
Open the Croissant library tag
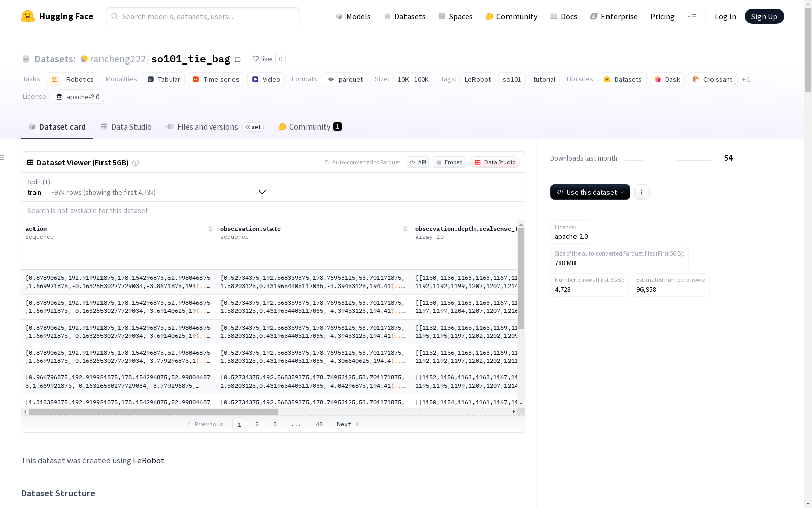click(x=713, y=79)
